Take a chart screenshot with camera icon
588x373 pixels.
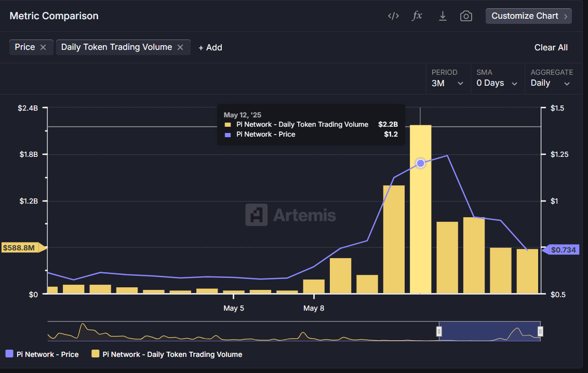[466, 16]
